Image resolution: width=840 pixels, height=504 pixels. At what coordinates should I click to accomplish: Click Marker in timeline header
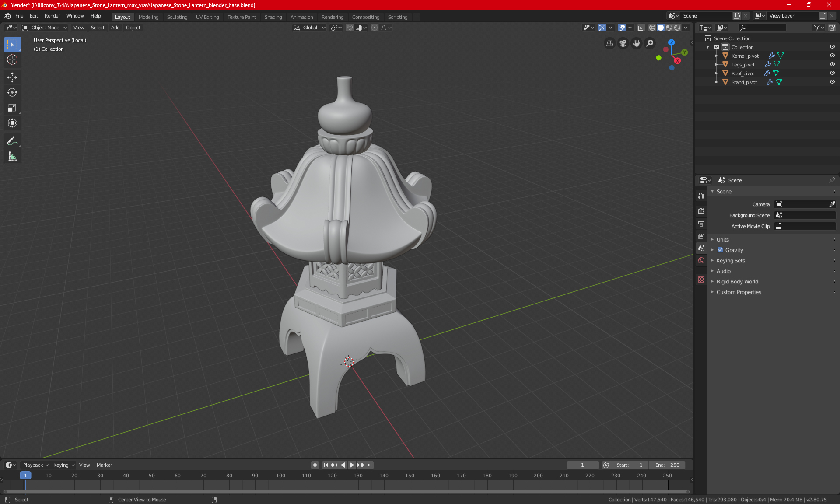click(x=104, y=465)
